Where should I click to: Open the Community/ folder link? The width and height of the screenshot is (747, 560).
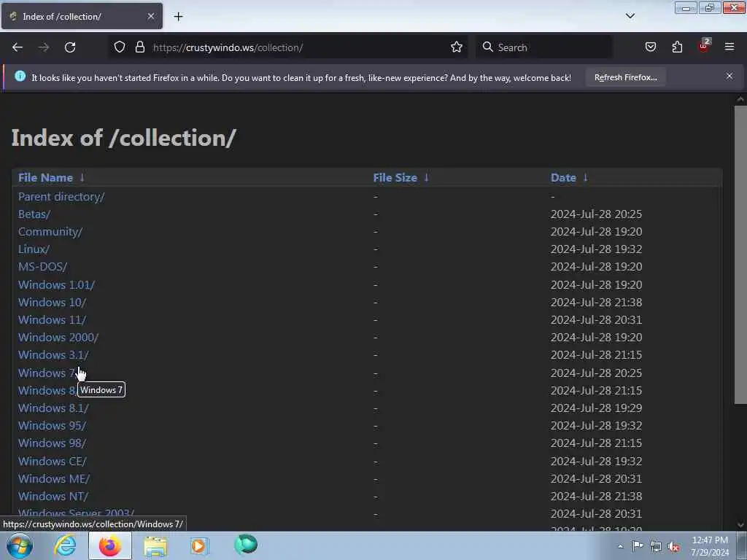point(50,232)
